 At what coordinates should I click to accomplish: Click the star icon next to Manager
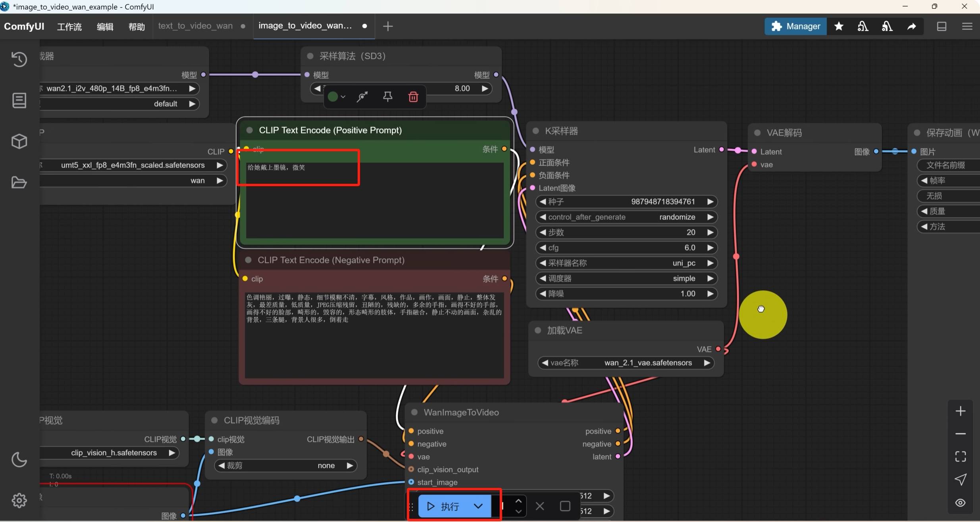(x=839, y=26)
